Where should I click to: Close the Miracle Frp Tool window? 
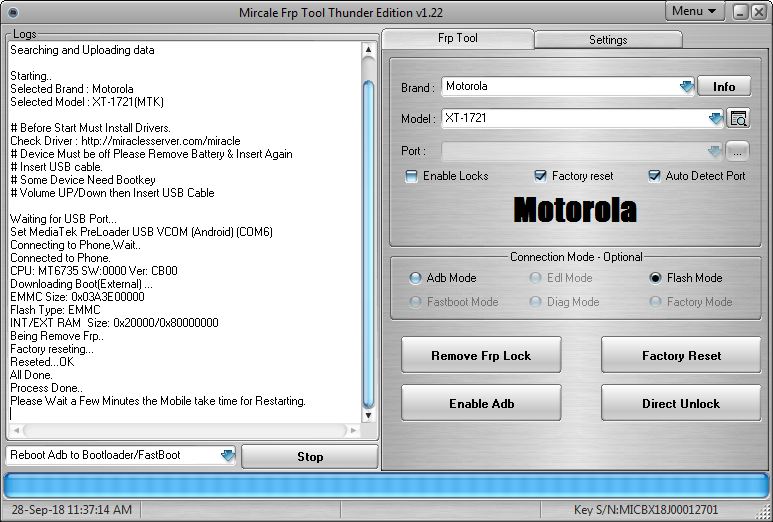[x=758, y=12]
